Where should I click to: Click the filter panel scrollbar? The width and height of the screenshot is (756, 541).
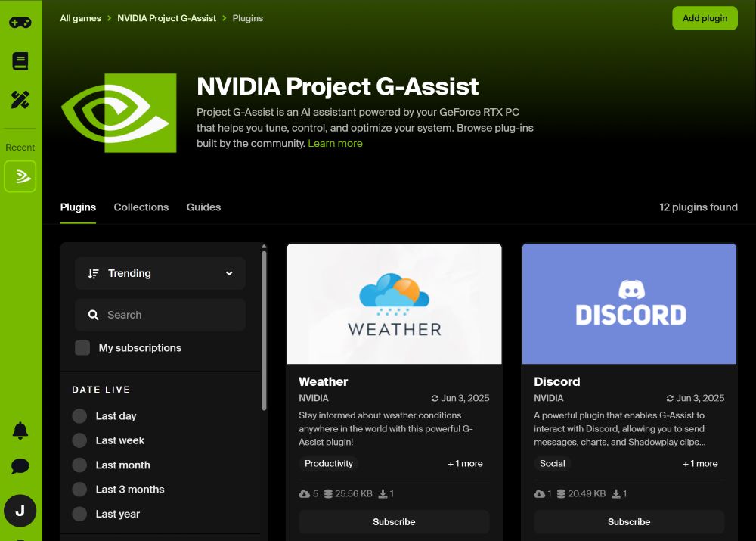[x=264, y=330]
